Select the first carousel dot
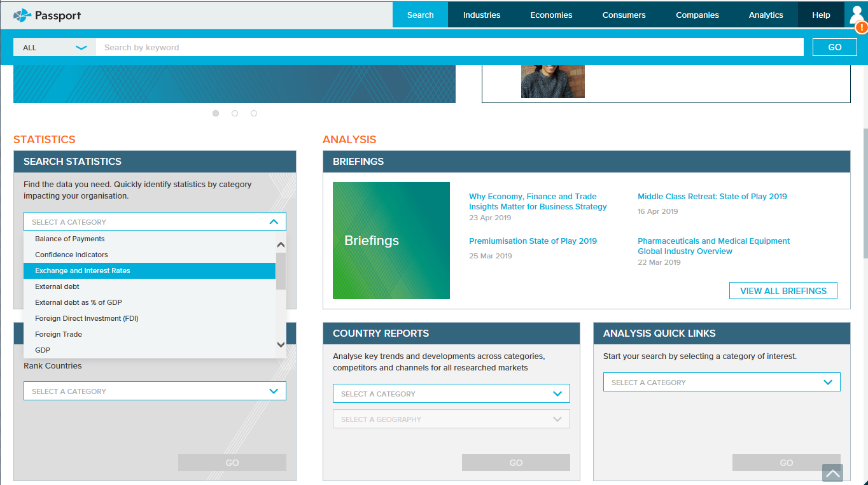The image size is (868, 485). click(x=216, y=113)
